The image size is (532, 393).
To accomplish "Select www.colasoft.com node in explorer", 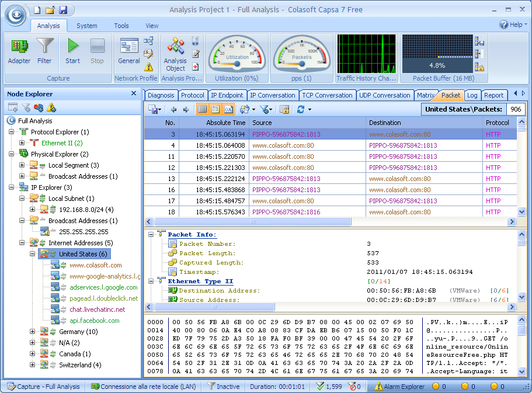I will 95,265.
